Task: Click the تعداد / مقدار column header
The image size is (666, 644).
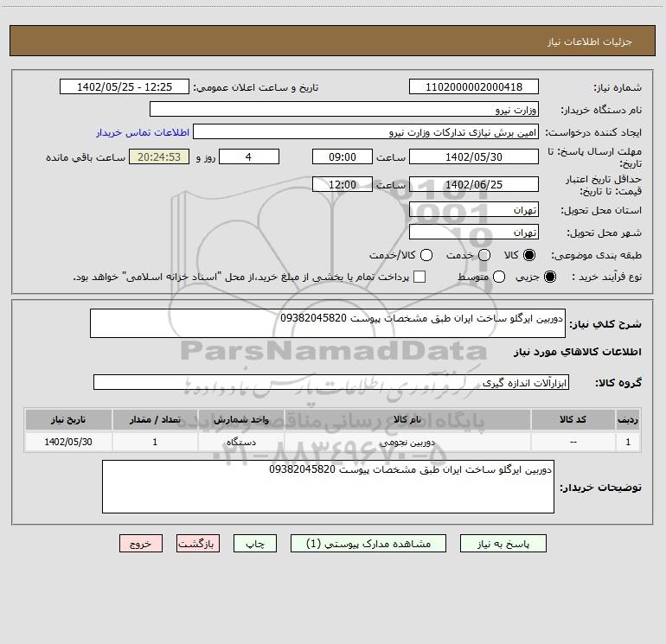Action: (155, 419)
